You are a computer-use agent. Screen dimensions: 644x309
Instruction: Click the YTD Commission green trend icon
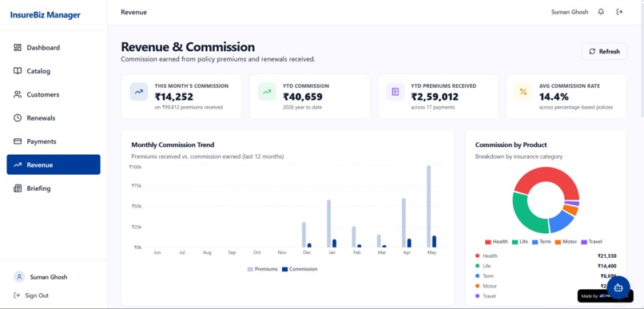267,92
